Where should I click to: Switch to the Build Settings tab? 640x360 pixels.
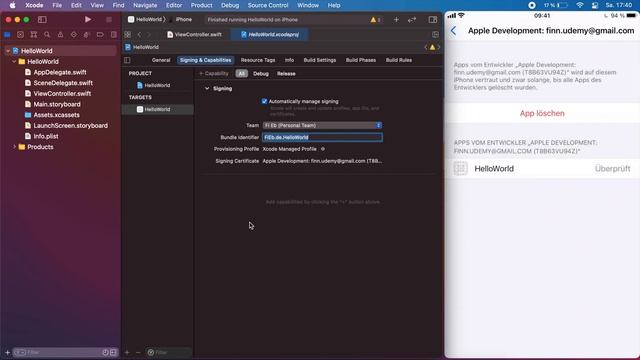click(320, 60)
